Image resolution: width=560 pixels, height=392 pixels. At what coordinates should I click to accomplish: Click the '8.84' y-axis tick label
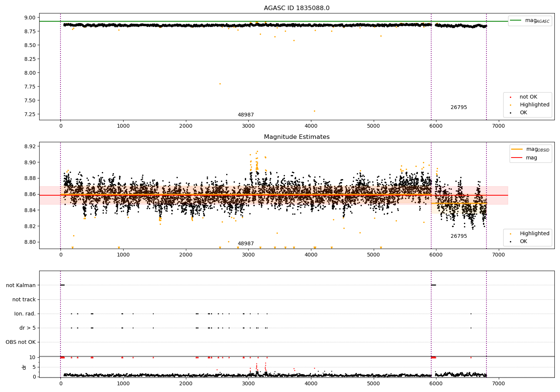tap(30, 210)
